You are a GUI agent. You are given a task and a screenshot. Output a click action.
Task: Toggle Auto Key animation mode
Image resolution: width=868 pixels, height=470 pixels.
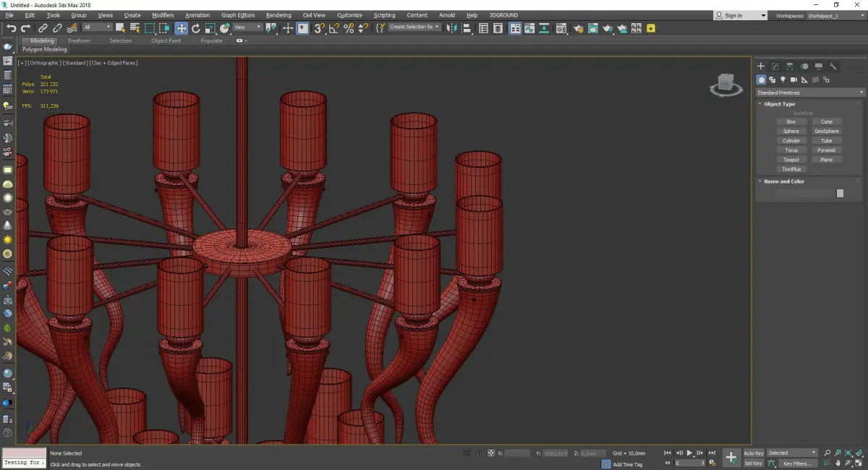753,453
